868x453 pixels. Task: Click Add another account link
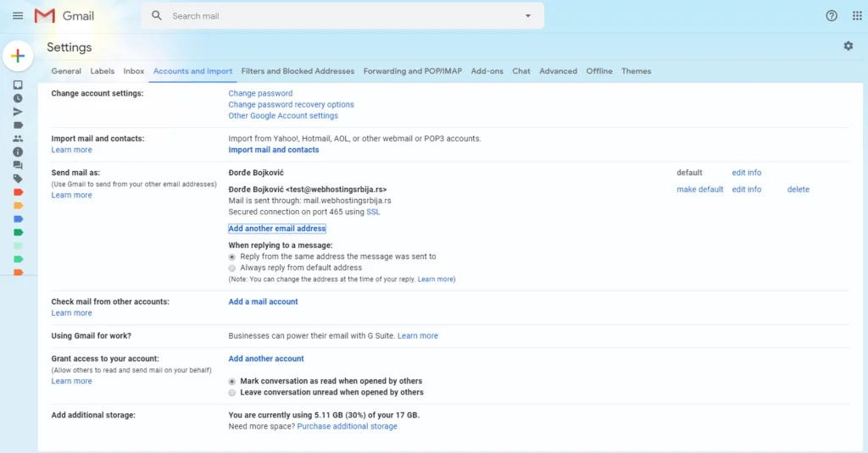tap(265, 358)
